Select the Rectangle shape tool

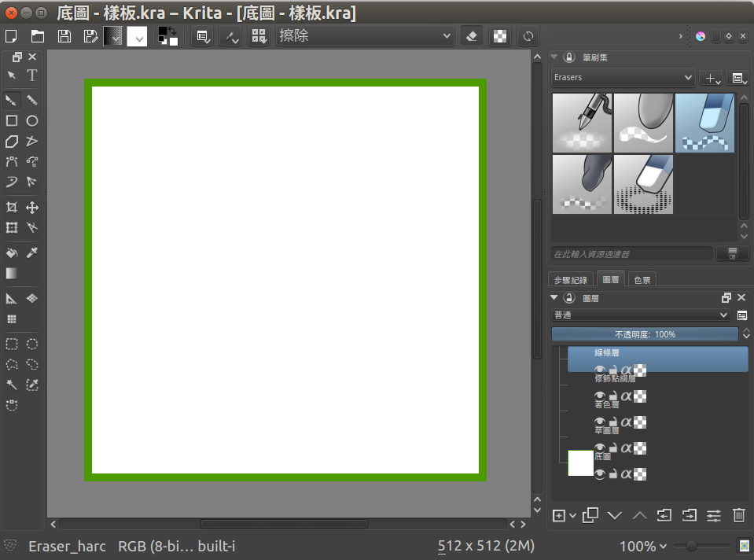click(x=12, y=121)
